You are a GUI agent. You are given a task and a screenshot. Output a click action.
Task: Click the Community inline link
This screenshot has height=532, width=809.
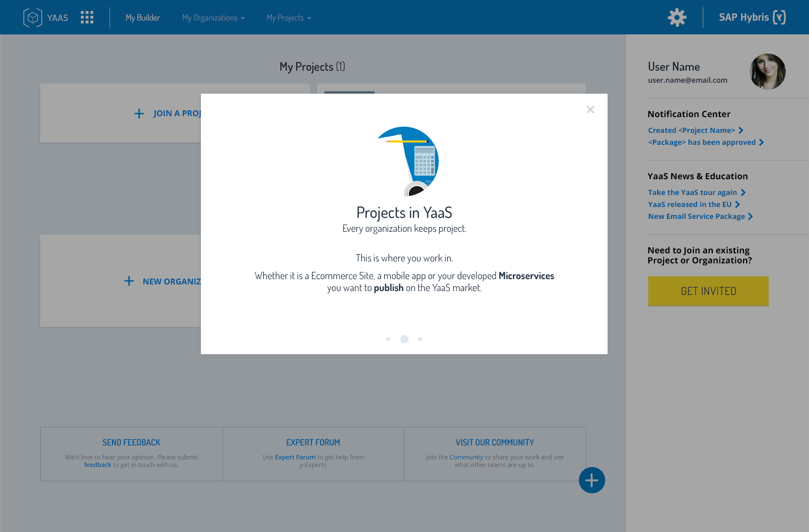(466, 457)
